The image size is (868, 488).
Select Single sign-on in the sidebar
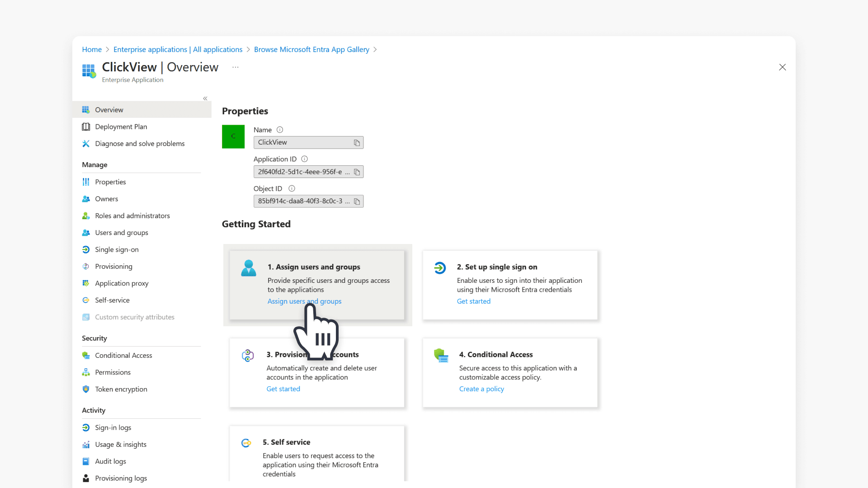(117, 249)
